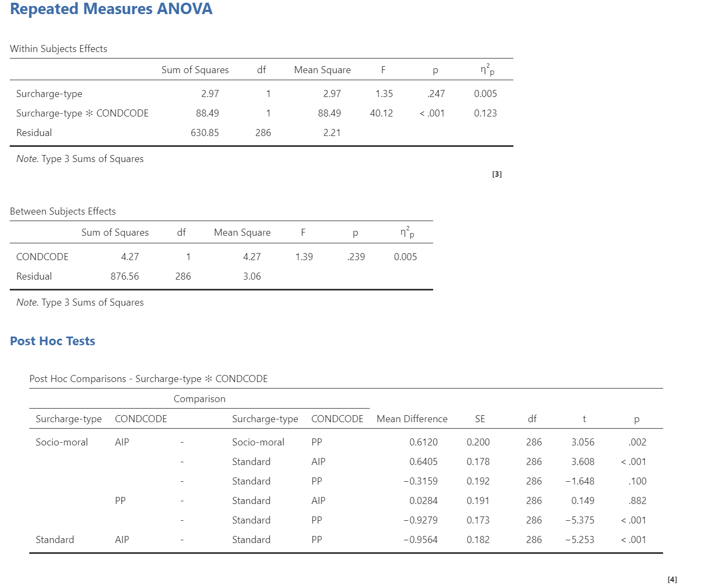Select the p value .882
Image resolution: width=701 pixels, height=588 pixels.
pos(638,501)
